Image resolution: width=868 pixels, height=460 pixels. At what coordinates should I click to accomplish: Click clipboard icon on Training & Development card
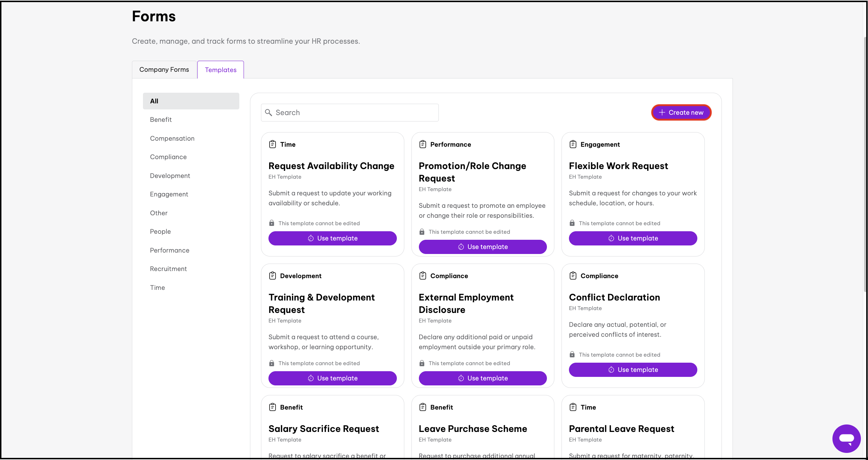click(x=272, y=276)
